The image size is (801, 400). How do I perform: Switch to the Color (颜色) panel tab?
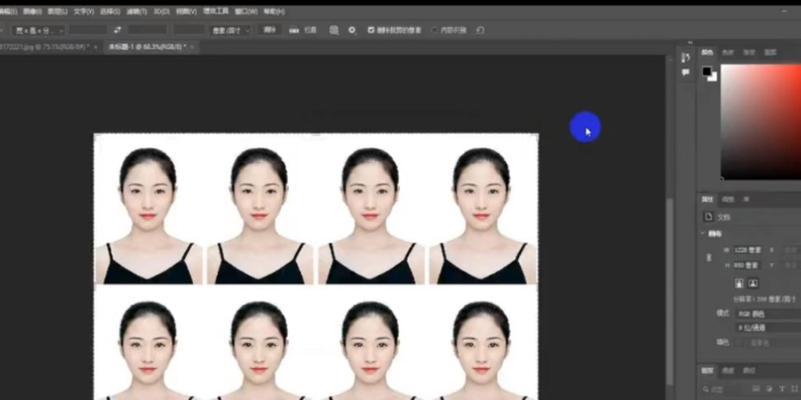click(x=707, y=52)
